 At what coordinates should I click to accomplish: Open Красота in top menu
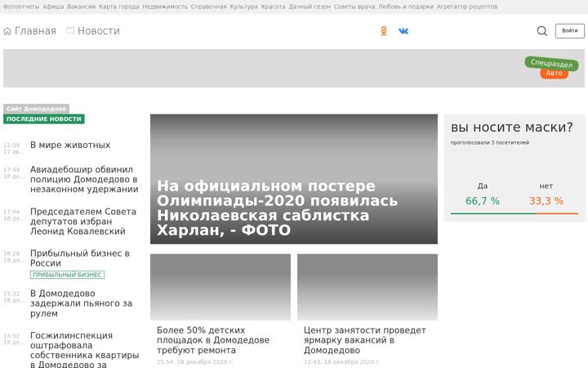click(x=273, y=7)
